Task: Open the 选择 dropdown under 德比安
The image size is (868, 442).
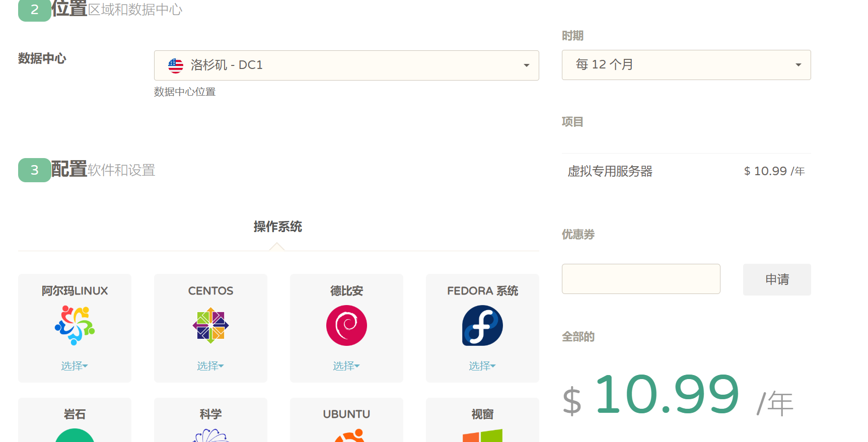Action: pyautogui.click(x=346, y=366)
